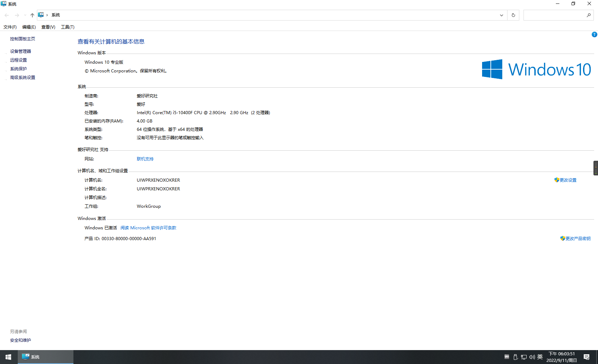The height and width of the screenshot is (364, 598).
Task: Open the notification center icon
Action: pyautogui.click(x=587, y=357)
